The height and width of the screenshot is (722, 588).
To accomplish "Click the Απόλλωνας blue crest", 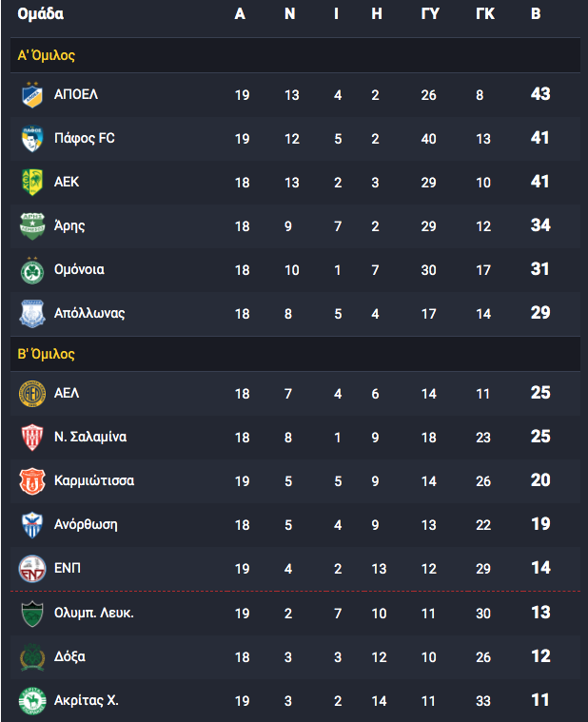I will pos(32,314).
